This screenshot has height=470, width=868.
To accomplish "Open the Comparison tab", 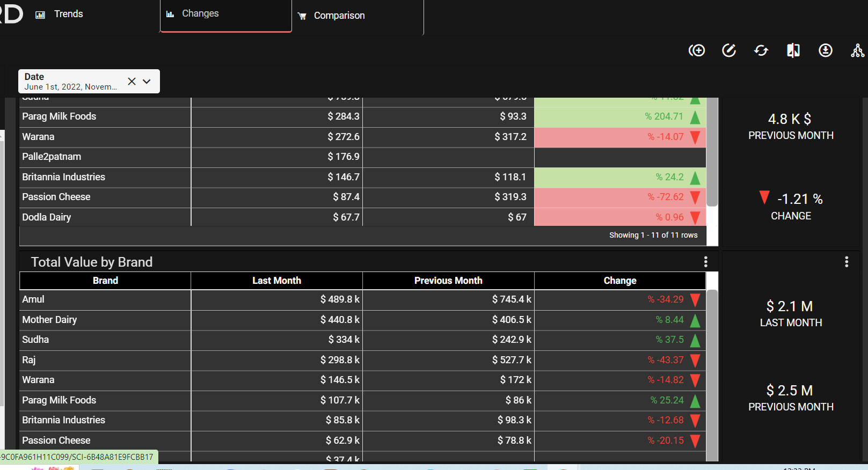I will click(339, 16).
